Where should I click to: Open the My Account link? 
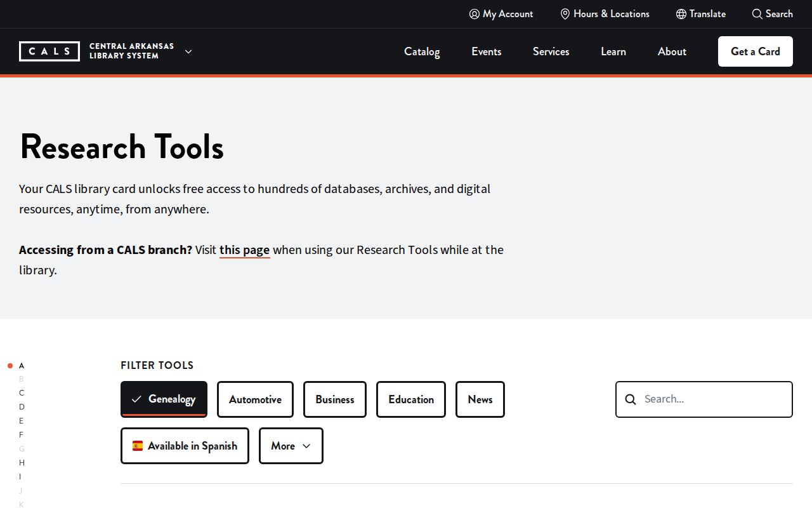501,14
